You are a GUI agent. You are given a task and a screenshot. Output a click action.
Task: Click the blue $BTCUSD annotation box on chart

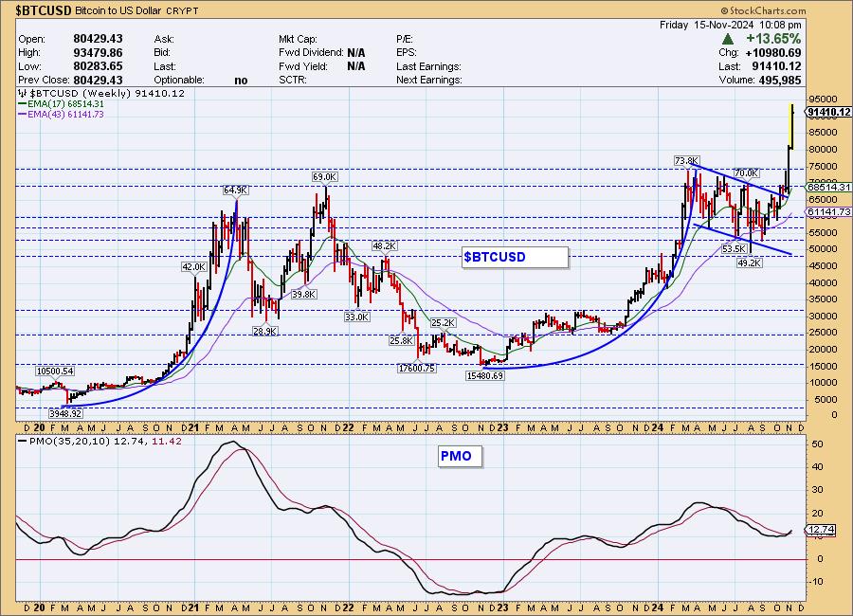coord(515,258)
